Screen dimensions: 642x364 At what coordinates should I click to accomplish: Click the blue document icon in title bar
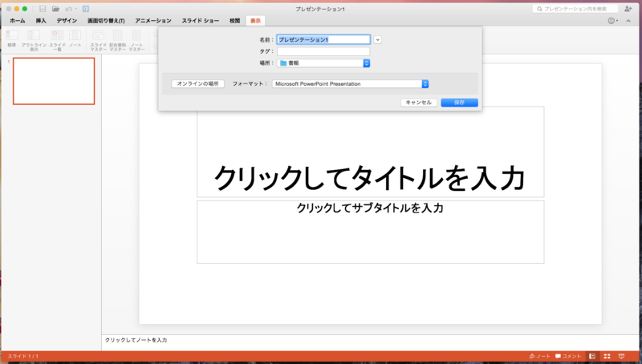[86, 9]
